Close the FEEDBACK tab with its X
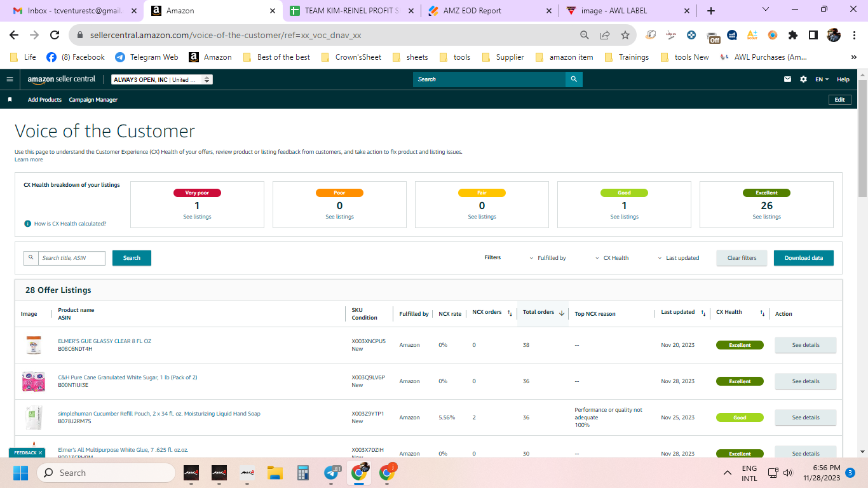 pyautogui.click(x=41, y=453)
